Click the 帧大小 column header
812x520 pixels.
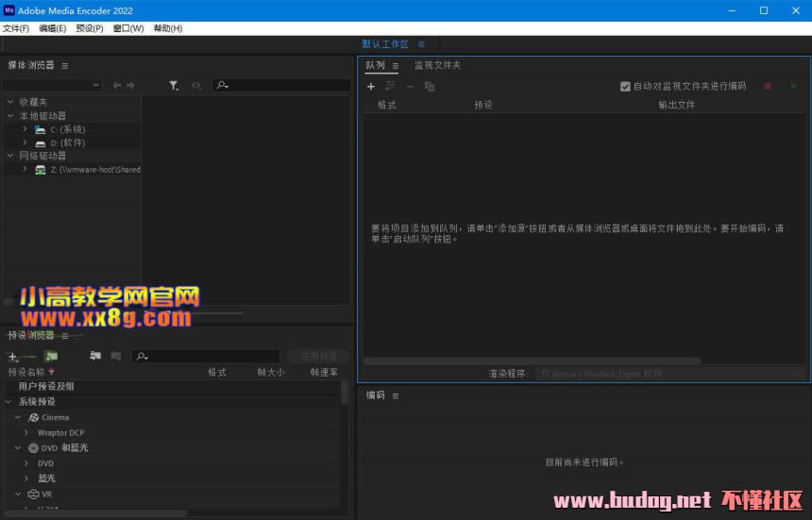pos(271,372)
